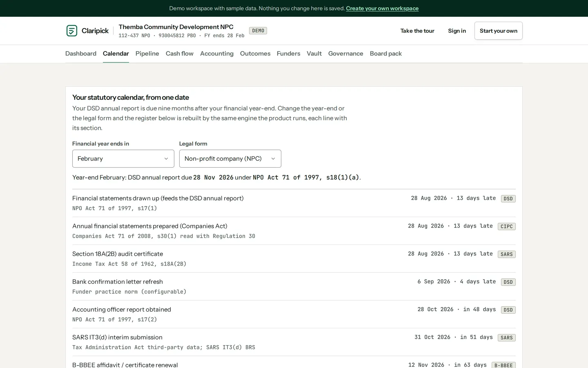Open the Financial year ends in dropdown
Image resolution: width=588 pixels, height=368 pixels.
pyautogui.click(x=123, y=159)
